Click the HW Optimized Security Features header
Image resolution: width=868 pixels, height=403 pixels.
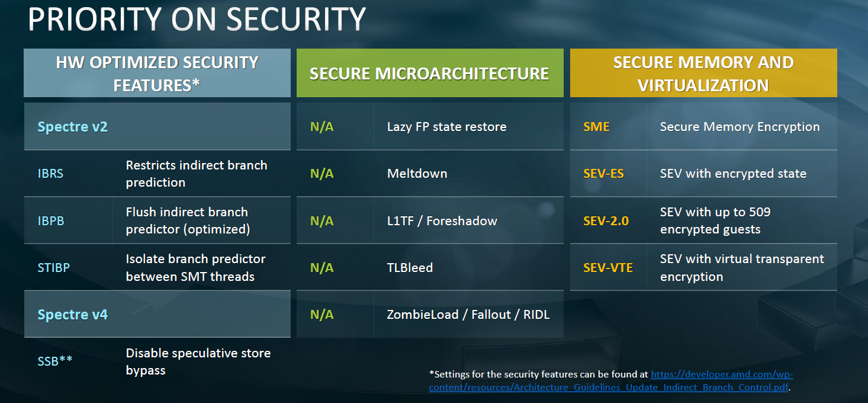pyautogui.click(x=157, y=73)
